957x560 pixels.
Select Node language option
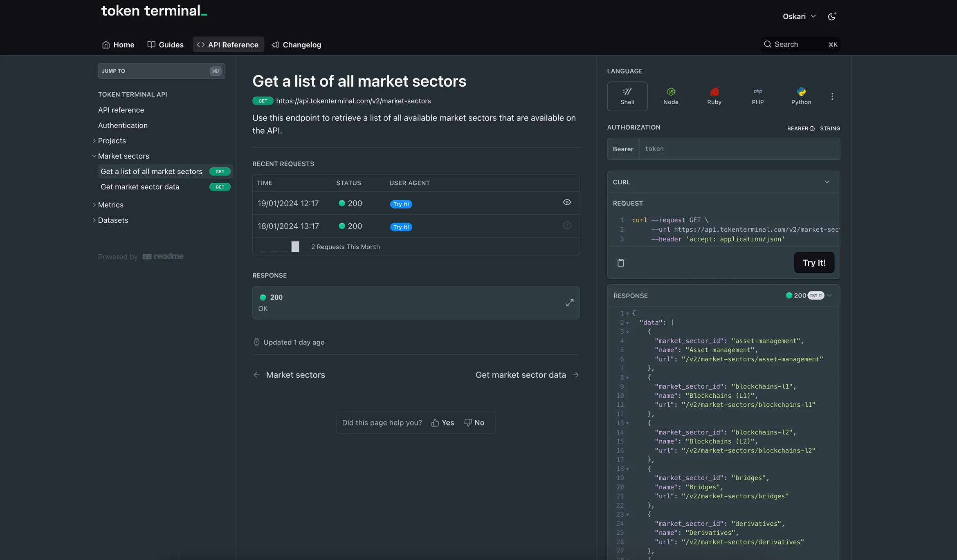click(671, 96)
